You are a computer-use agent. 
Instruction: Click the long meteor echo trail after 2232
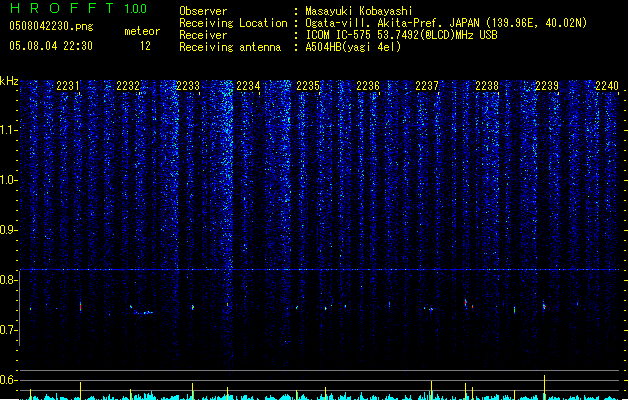142,311
